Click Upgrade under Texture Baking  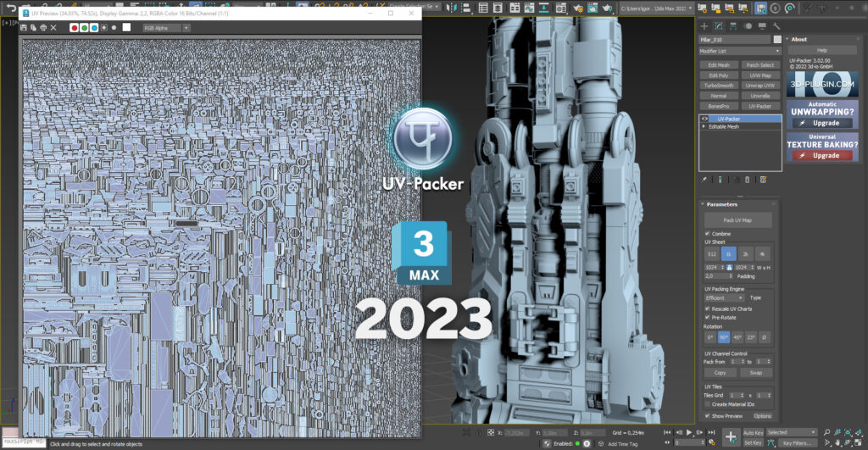(822, 156)
